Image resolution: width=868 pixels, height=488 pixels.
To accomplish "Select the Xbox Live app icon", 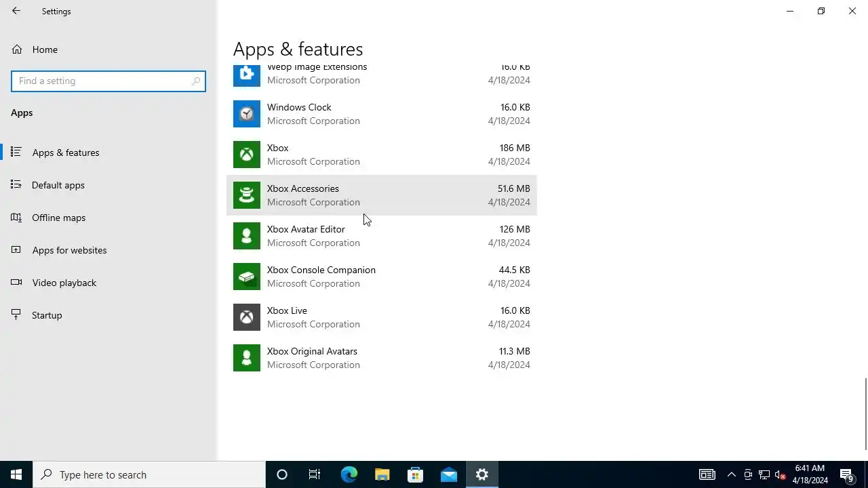I will coord(247,317).
